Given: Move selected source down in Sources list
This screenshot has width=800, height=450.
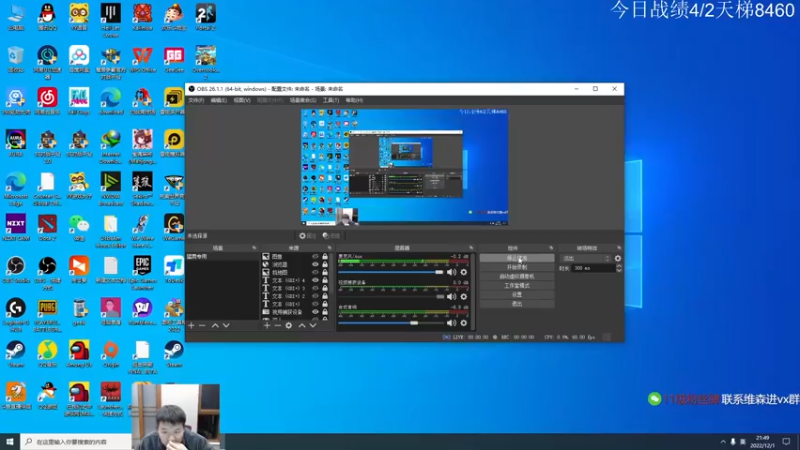Looking at the screenshot, I should 313,325.
